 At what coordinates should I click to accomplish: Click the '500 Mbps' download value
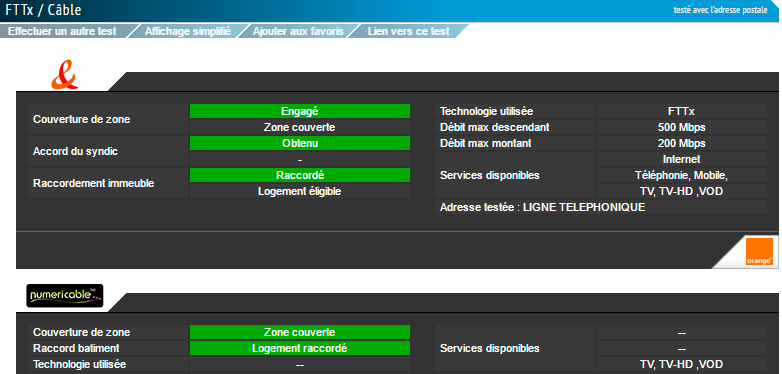pyautogui.click(x=681, y=127)
